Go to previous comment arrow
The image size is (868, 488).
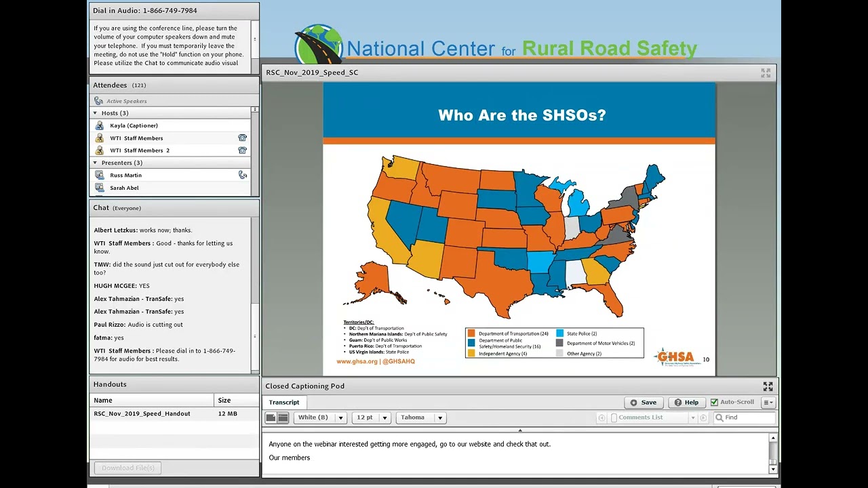click(x=601, y=418)
